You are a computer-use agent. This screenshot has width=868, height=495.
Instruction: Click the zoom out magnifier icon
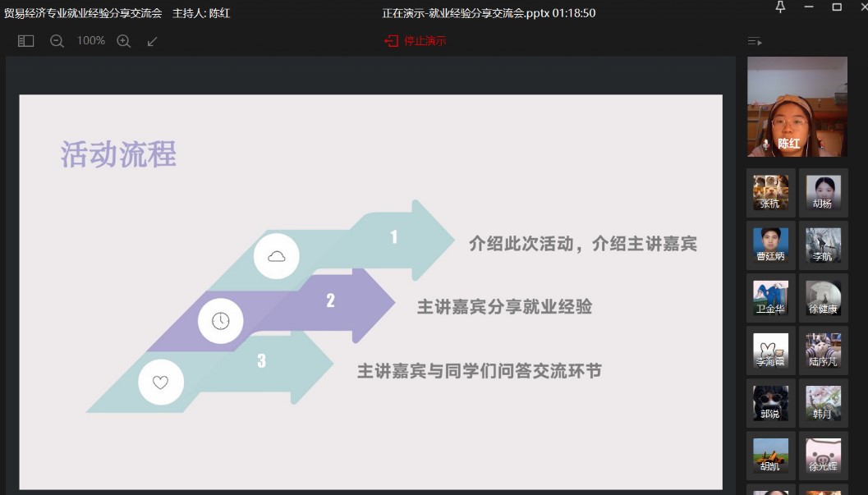(57, 41)
